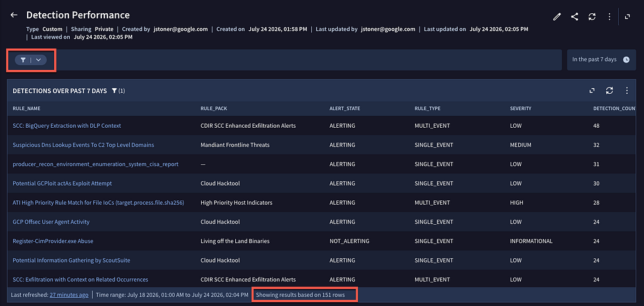The height and width of the screenshot is (306, 644).
Task: Click 'Living off the Land Binaries' cell
Action: pos(235,241)
